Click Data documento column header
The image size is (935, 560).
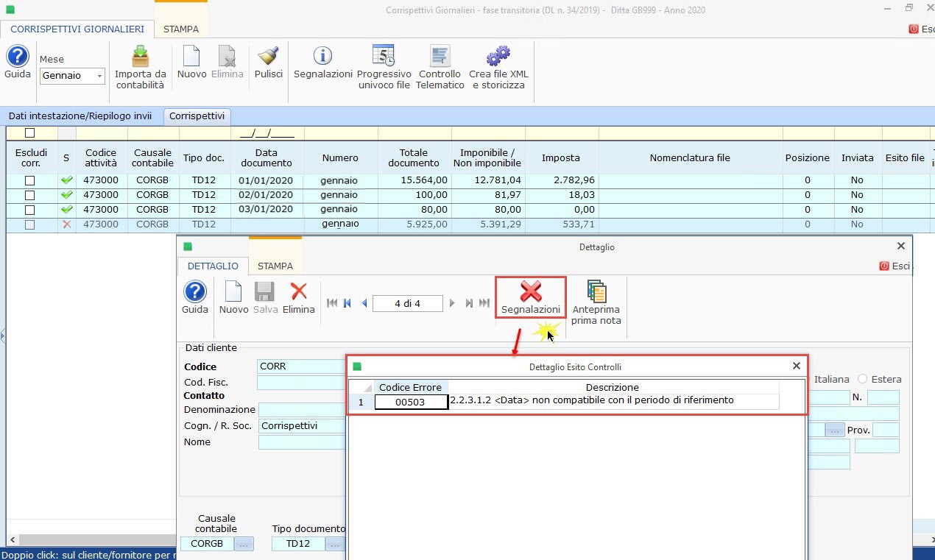[267, 157]
